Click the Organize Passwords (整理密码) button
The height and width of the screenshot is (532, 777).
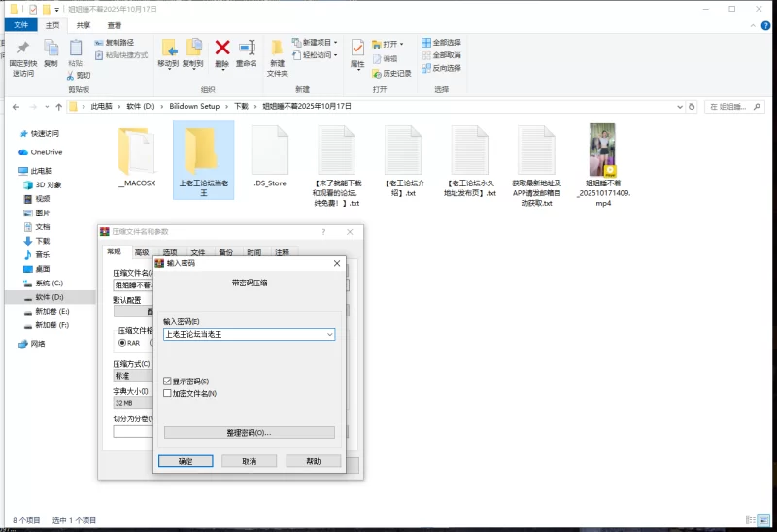pyautogui.click(x=250, y=432)
